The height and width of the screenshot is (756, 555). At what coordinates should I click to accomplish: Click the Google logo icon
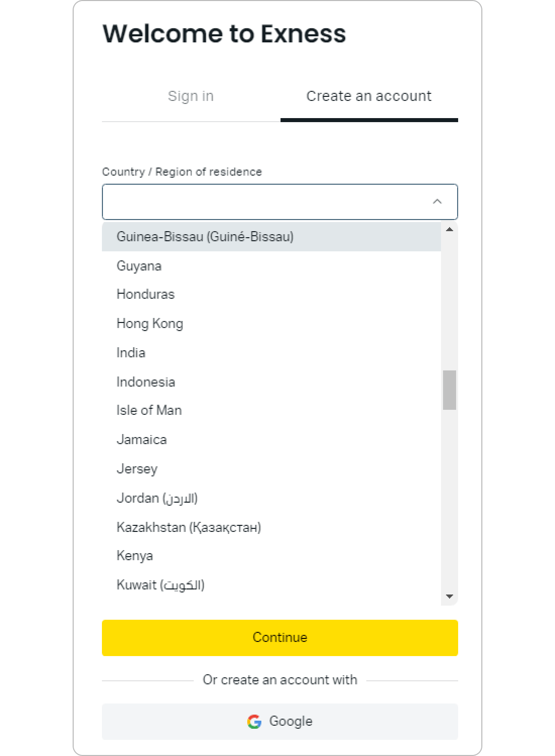(254, 722)
